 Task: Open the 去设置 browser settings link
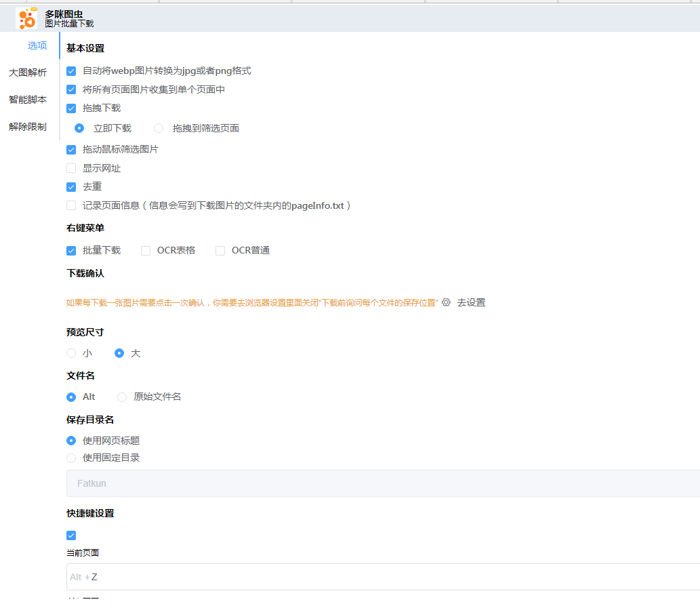[x=471, y=303]
